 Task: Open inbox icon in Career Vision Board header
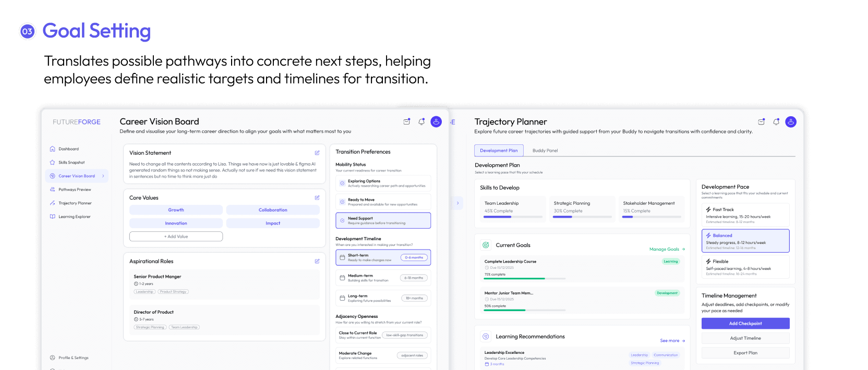[x=407, y=122]
